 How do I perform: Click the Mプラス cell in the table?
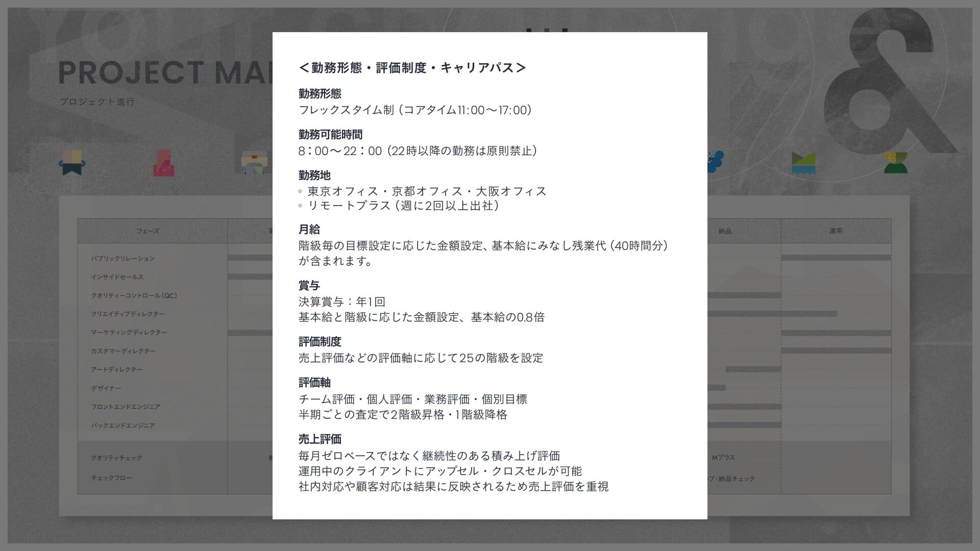coord(723,458)
